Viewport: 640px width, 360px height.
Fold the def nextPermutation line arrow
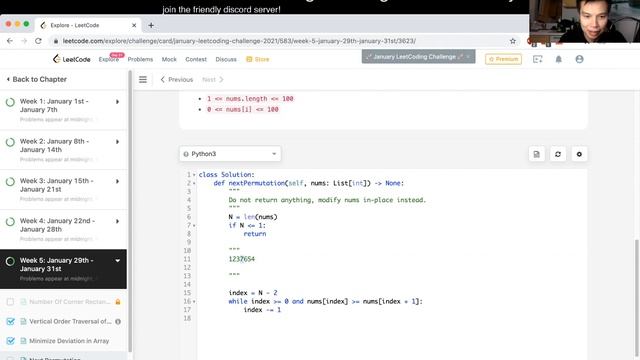click(194, 183)
